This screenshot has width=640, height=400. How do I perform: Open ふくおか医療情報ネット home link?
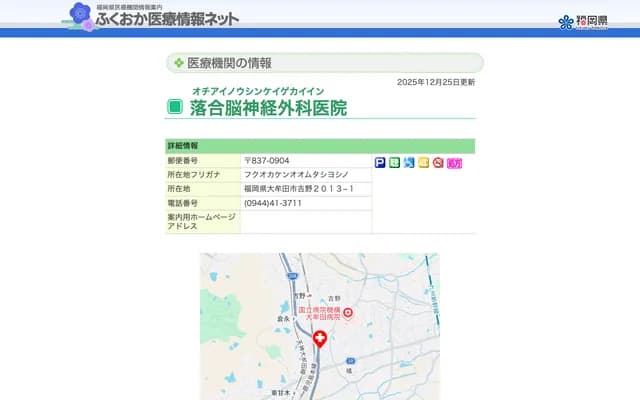167,19
